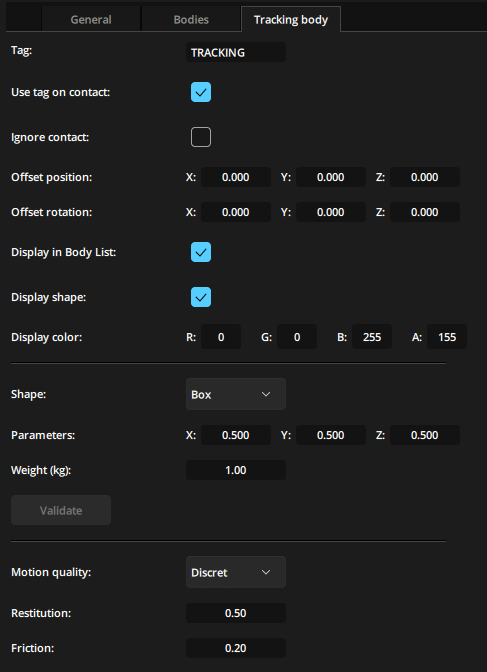487x672 pixels.
Task: Open the Motion quality dropdown
Action: 236,572
